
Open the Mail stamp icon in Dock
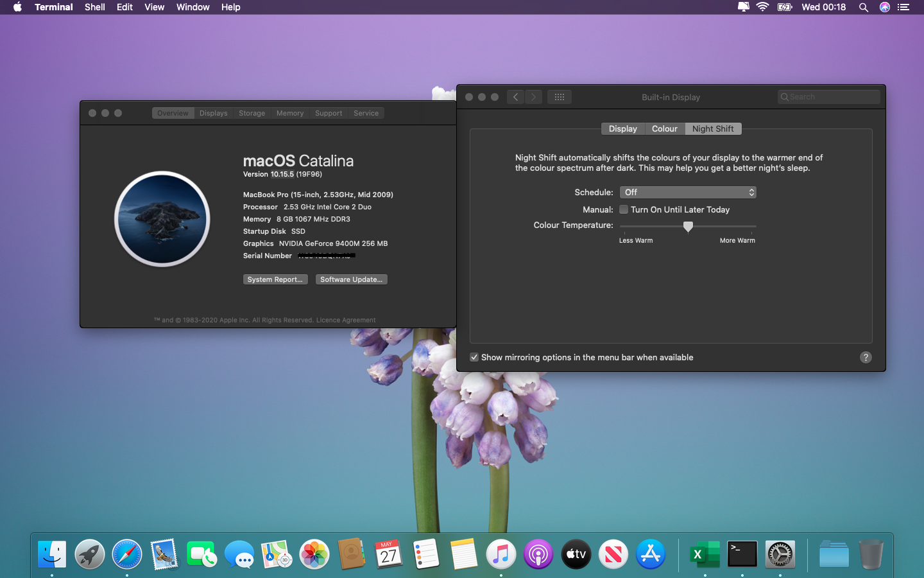164,554
